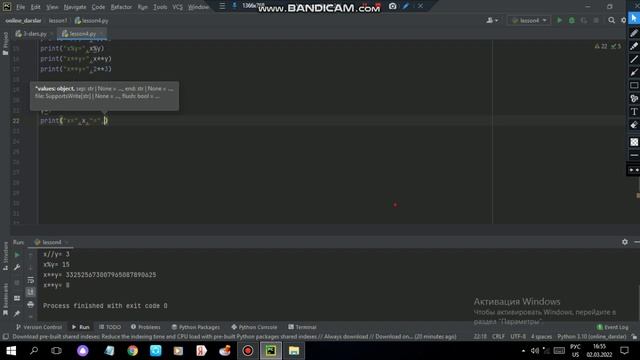Image resolution: width=640 pixels, height=360 pixels.
Task: Open the Bandicam color picker swatch
Action: click(634, 142)
